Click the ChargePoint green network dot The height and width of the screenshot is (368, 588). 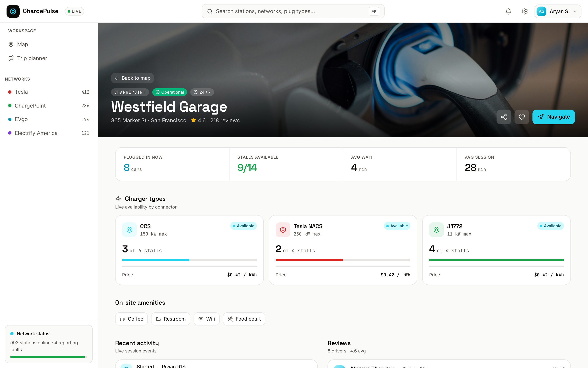click(10, 106)
